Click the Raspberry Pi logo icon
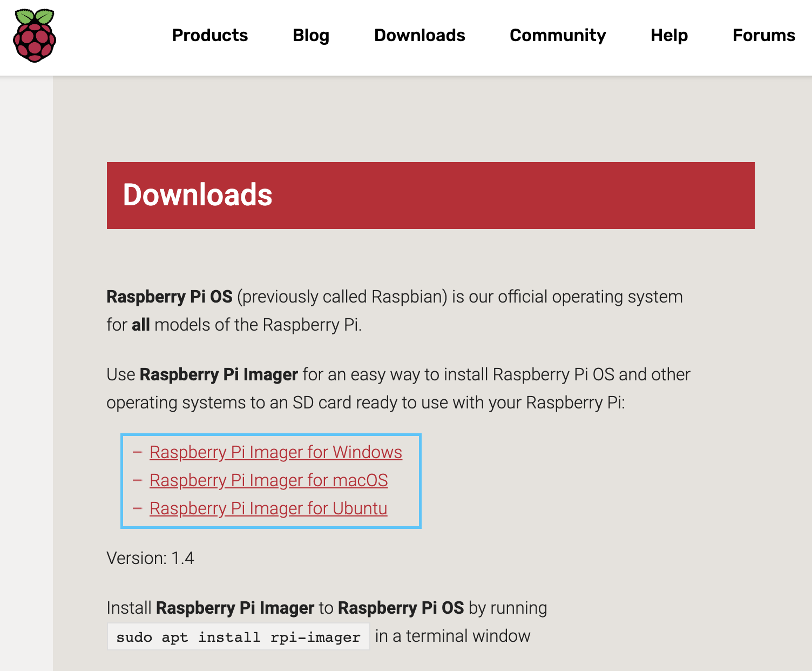 [x=35, y=36]
